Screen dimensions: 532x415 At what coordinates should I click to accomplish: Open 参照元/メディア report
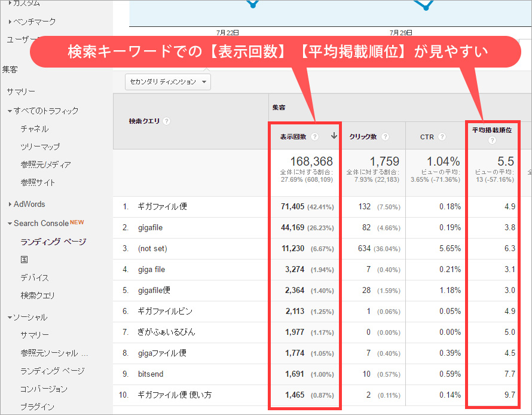[x=46, y=164]
